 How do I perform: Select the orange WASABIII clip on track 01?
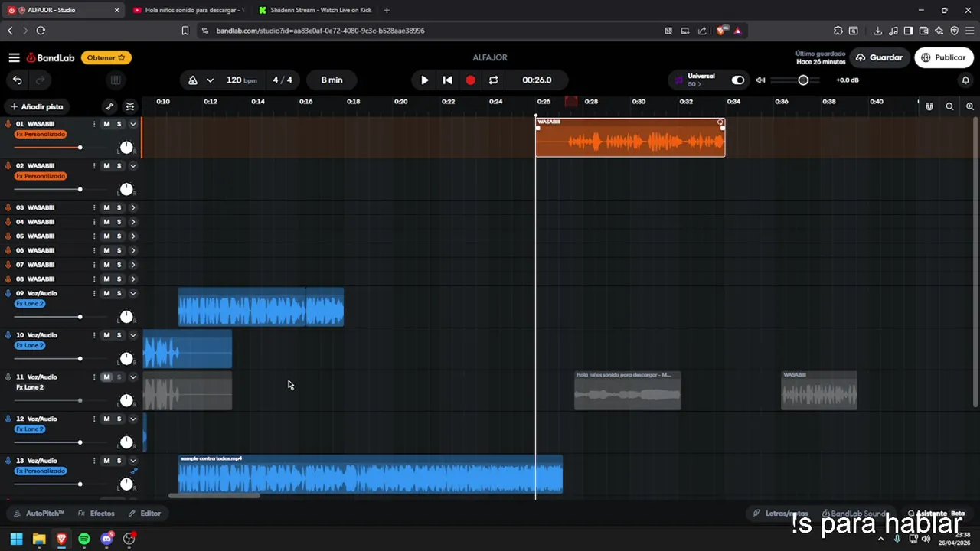630,138
